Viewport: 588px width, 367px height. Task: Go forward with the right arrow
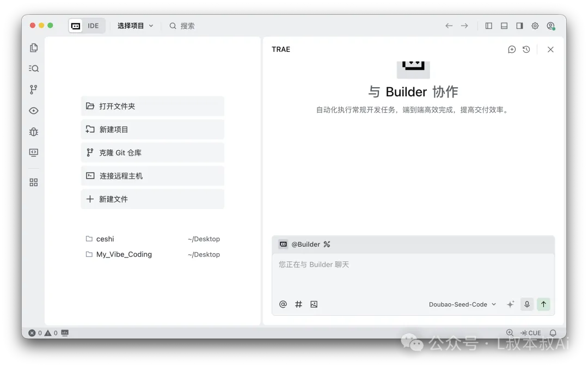464,26
